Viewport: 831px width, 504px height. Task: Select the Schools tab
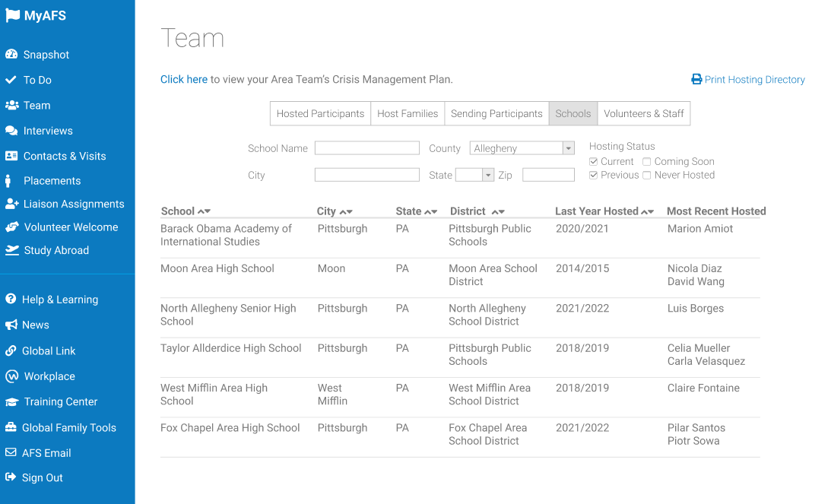tap(573, 113)
